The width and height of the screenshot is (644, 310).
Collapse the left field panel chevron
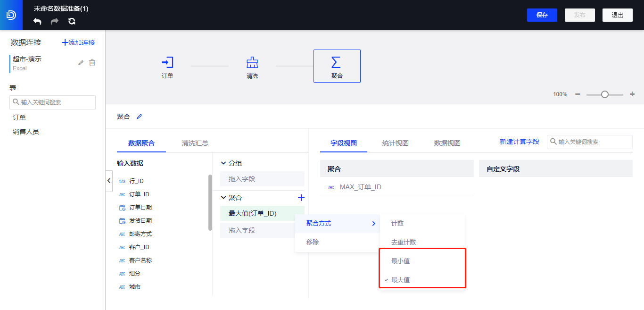click(109, 181)
